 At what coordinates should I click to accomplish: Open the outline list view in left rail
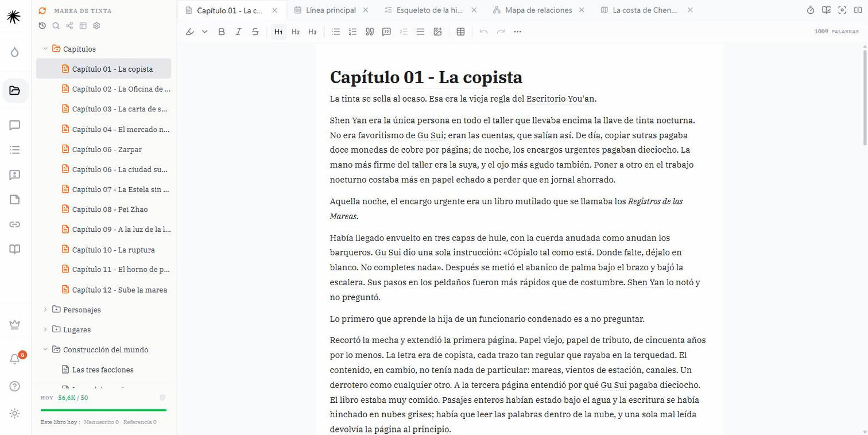(x=15, y=150)
